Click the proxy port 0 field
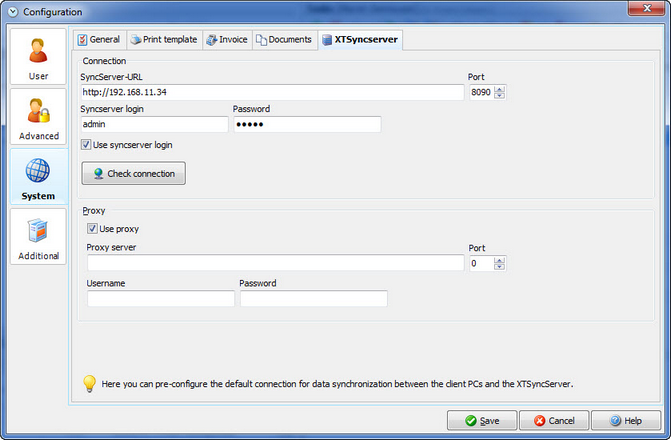 [481, 263]
